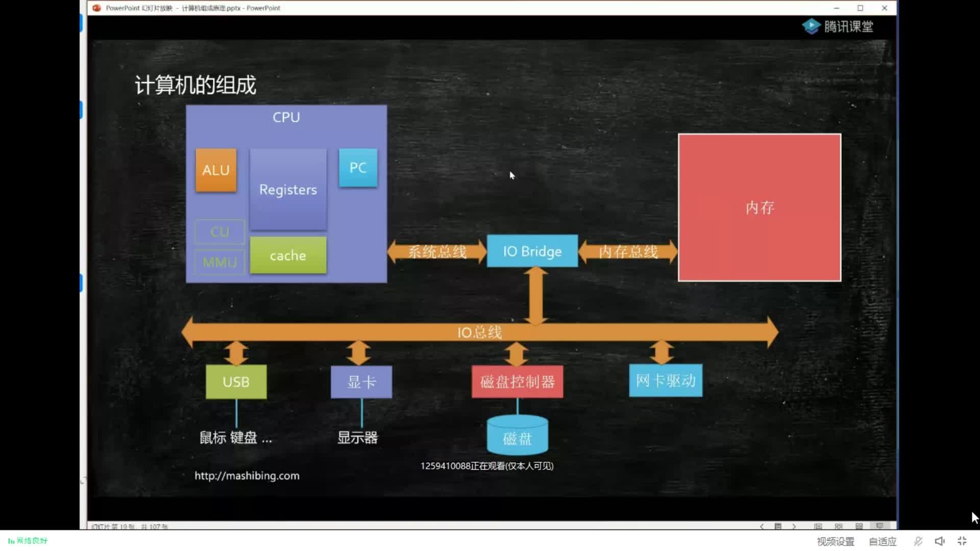Click the IO Bridge box
The width and height of the screenshot is (980, 551).
pyautogui.click(x=532, y=251)
